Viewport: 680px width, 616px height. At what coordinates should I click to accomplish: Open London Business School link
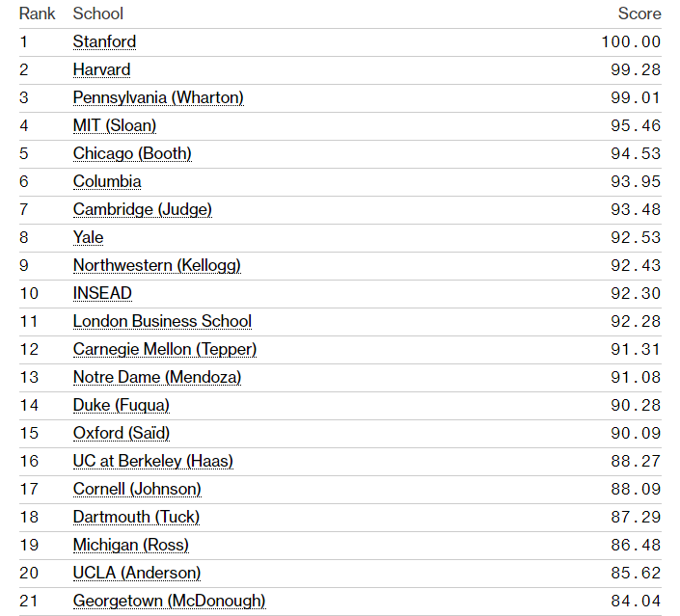point(162,321)
